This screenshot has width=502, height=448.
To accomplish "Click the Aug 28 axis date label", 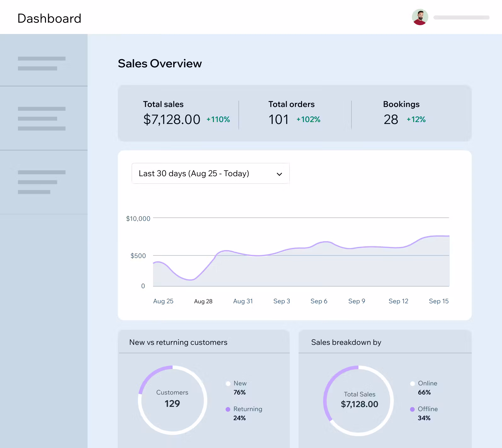I will (203, 301).
